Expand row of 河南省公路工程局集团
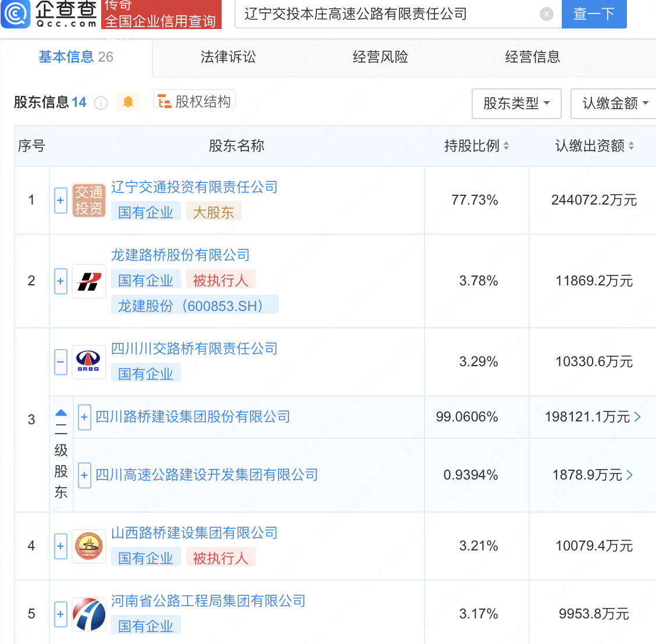This screenshot has height=644, width=656. tap(60, 614)
